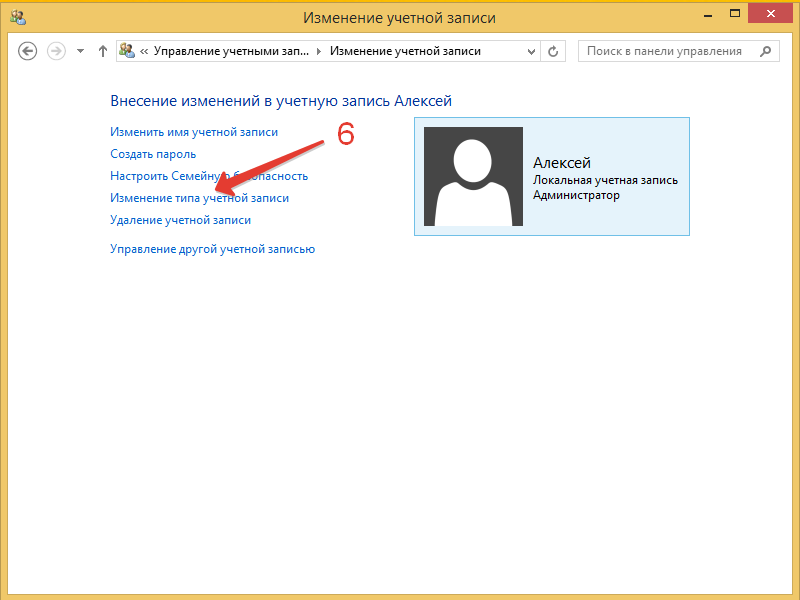Expand the « breadcrumb overflow chevron
The height and width of the screenshot is (600, 800).
[145, 51]
